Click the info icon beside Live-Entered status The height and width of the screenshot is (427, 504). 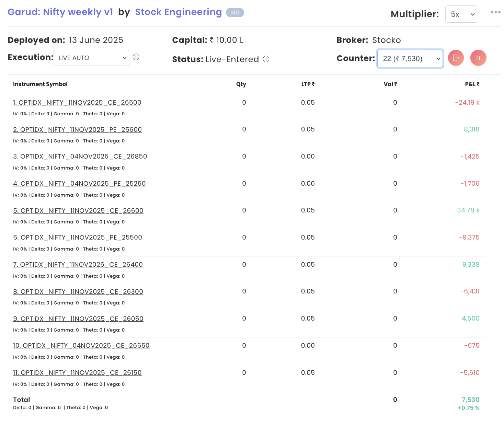(x=266, y=59)
